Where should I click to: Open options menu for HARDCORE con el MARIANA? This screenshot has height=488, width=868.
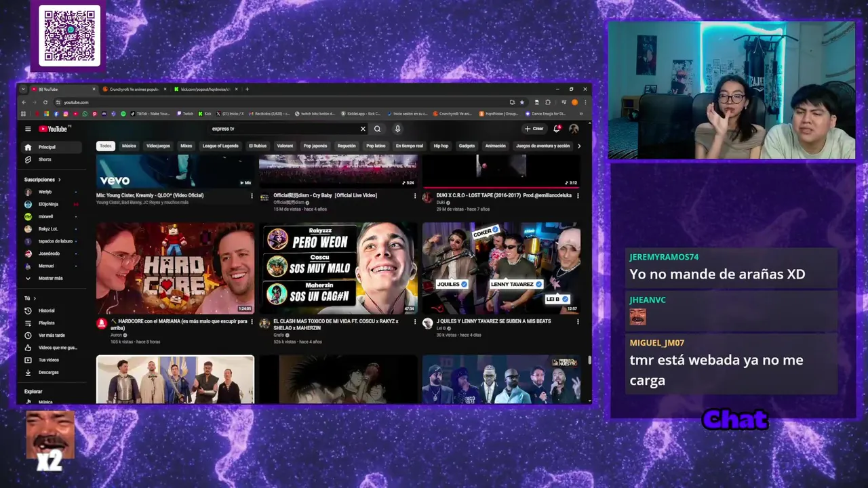pyautogui.click(x=252, y=322)
